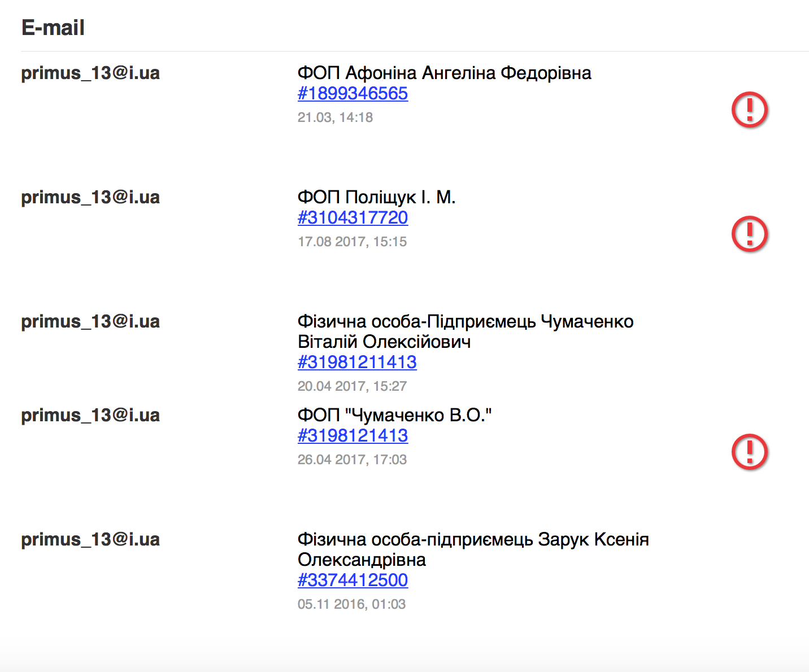Select the email in the Афоніна row
This screenshot has width=809, height=672.
[x=90, y=73]
